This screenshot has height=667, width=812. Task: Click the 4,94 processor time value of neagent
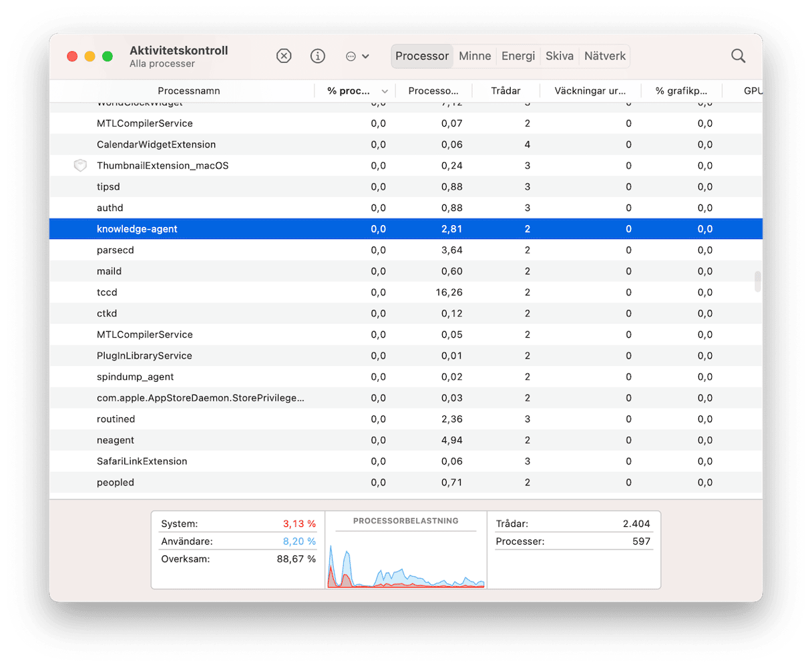pos(452,440)
